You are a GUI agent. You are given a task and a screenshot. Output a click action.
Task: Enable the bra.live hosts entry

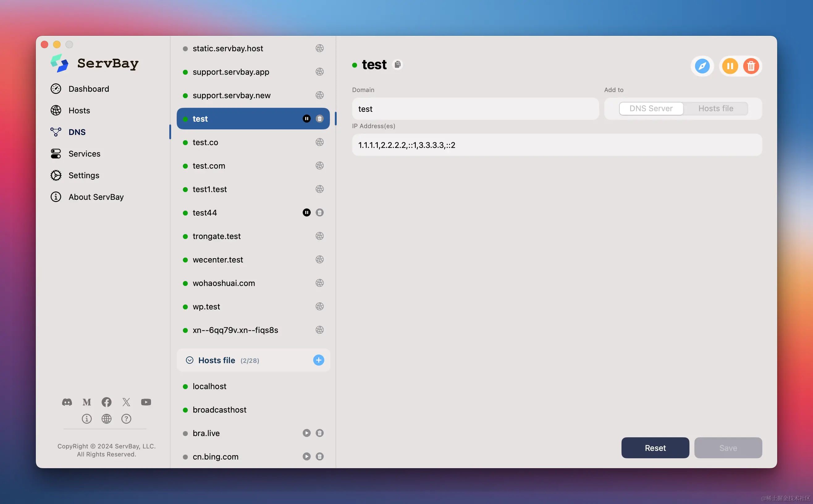[306, 433]
